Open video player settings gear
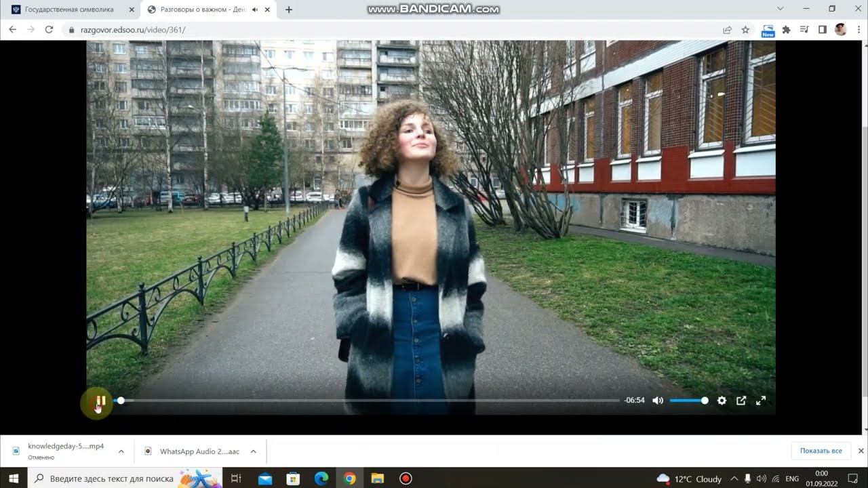Viewport: 868px width, 488px height. point(722,401)
